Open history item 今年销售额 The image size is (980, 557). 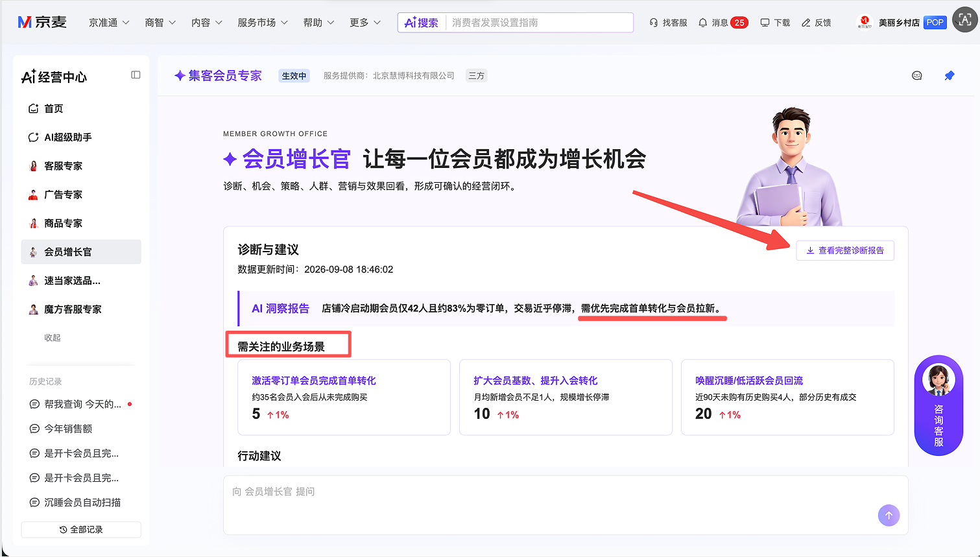(68, 429)
